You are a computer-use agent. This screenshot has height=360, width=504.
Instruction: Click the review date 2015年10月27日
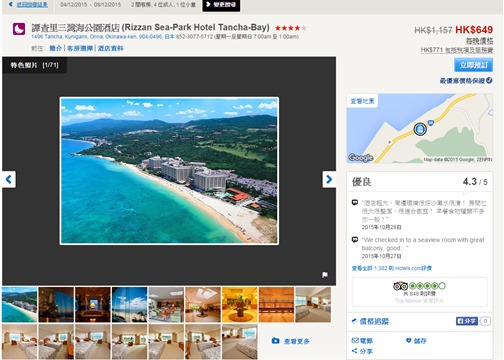point(382,256)
